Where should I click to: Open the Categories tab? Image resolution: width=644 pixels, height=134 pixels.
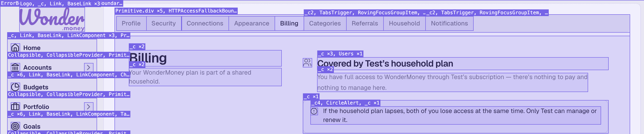[x=325, y=23]
